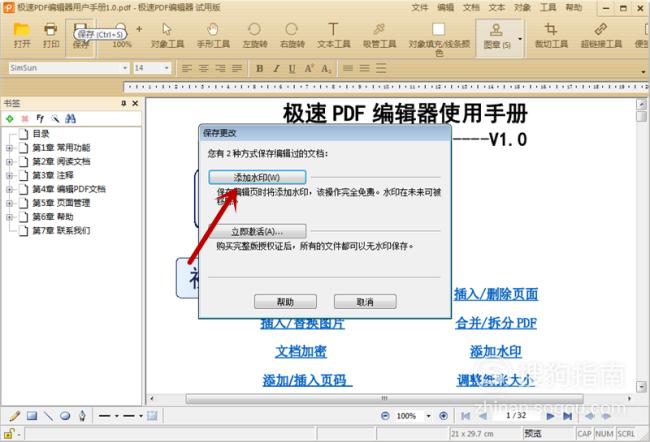Rotate the page left with 左旋转

tap(254, 35)
